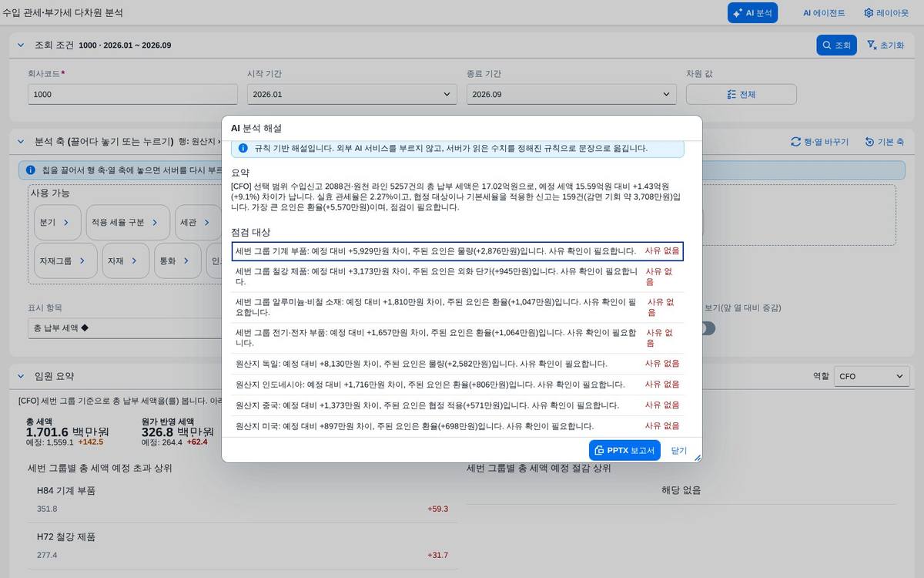Swap rows and columns with 행·열 바꾸기
Screen dimensions: 924x578
coord(819,142)
